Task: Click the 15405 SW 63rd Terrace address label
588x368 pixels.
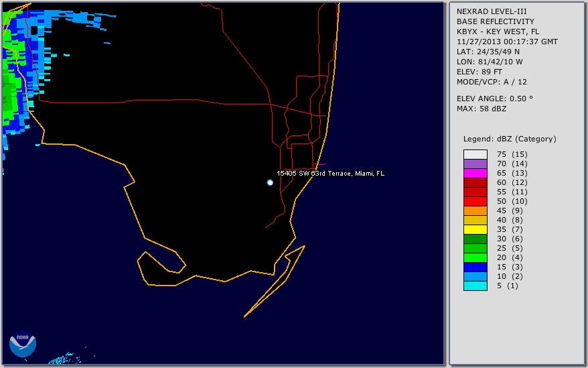Action: pos(330,173)
